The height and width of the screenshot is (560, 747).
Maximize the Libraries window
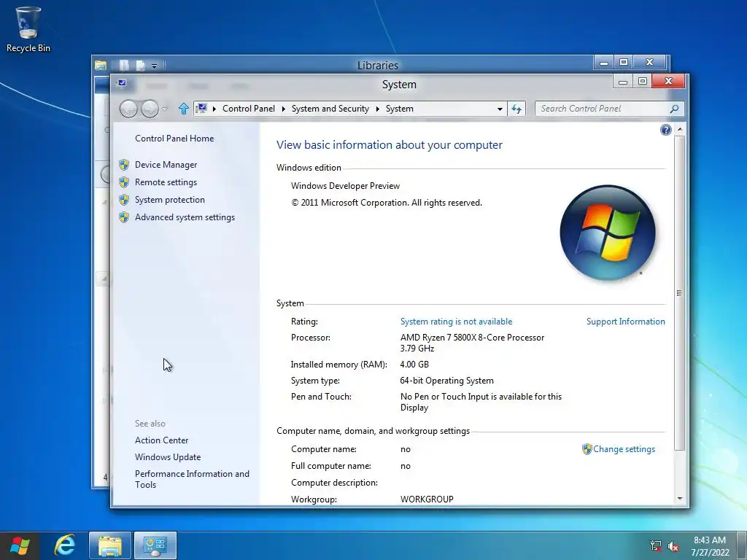tap(623, 63)
